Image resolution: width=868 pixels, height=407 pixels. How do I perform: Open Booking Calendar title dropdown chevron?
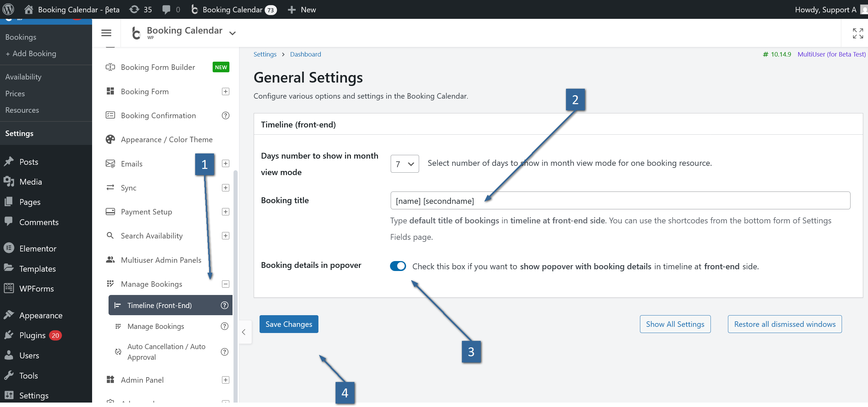pyautogui.click(x=232, y=33)
